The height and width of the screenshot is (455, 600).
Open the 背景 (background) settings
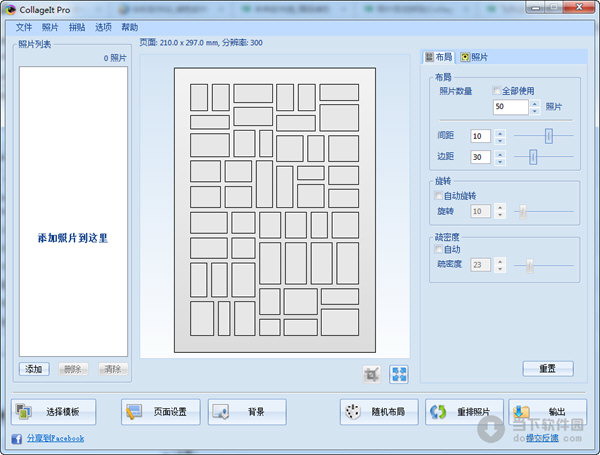[x=247, y=412]
